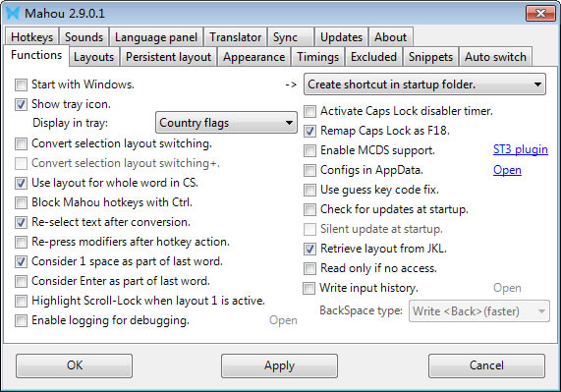Show the About tab
Viewport: 561px width, 392px height.
(390, 37)
